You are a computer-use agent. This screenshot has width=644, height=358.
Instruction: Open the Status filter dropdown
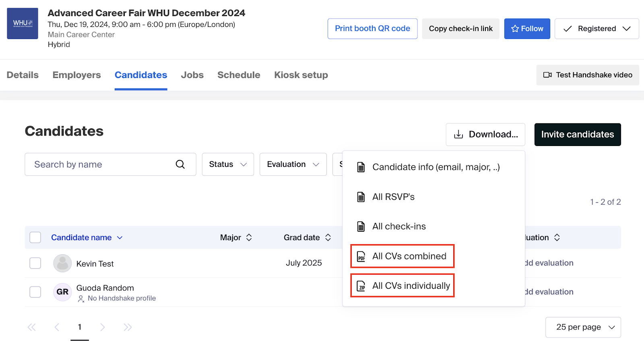[x=228, y=164]
